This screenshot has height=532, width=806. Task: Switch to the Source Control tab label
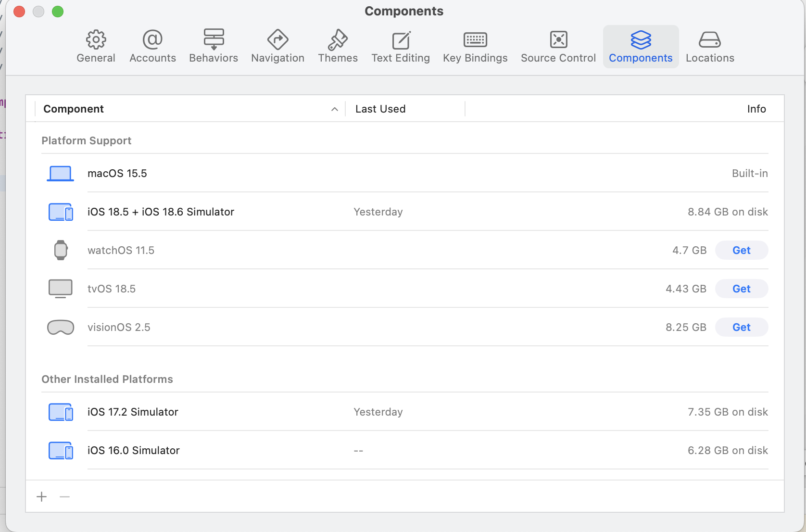(x=558, y=58)
